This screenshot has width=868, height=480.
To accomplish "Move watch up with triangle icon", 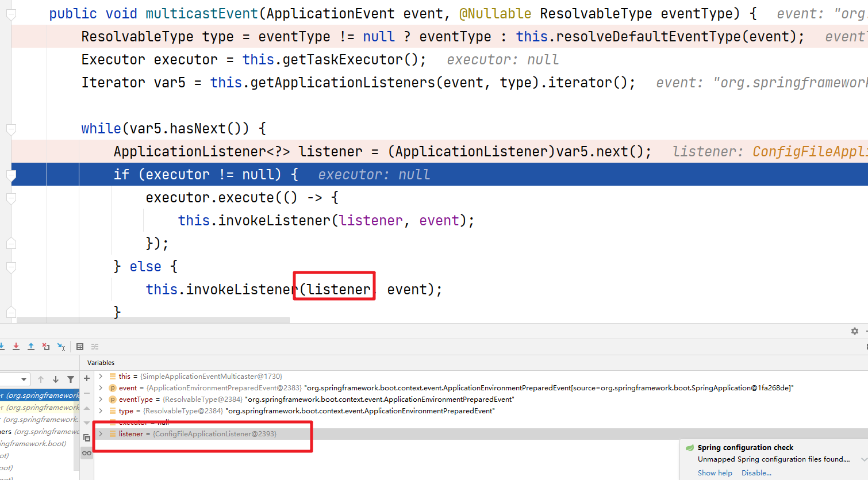I will pos(87,408).
